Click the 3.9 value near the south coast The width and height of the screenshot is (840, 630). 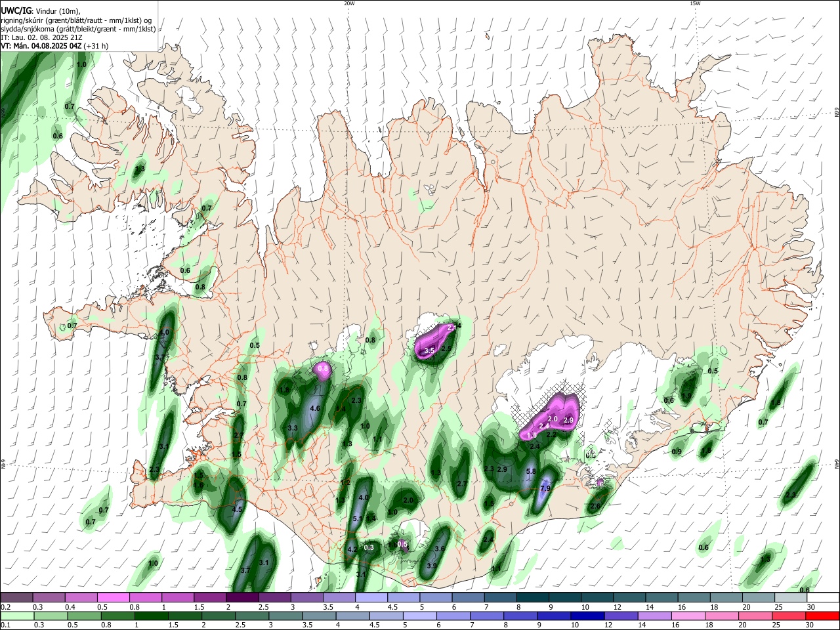432,566
